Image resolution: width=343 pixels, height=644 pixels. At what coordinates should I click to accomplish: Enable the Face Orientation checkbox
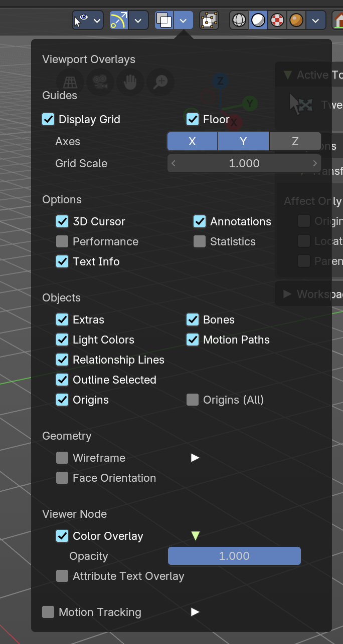(x=62, y=478)
